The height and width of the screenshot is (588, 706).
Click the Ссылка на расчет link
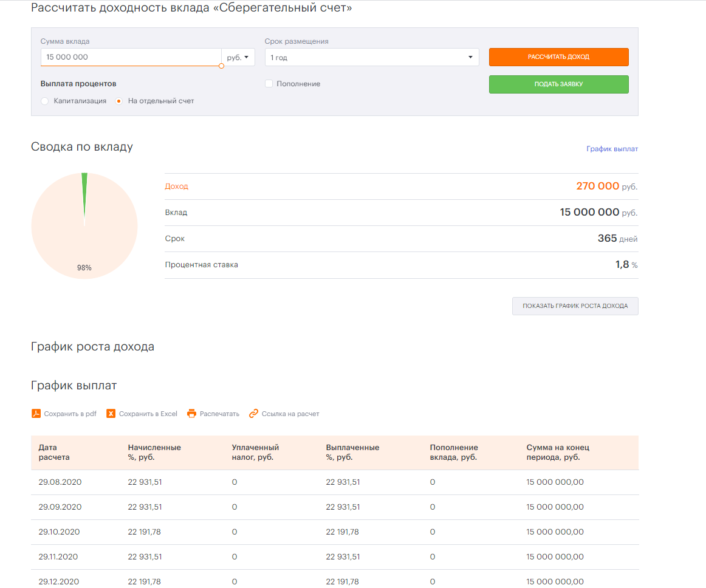(x=290, y=414)
